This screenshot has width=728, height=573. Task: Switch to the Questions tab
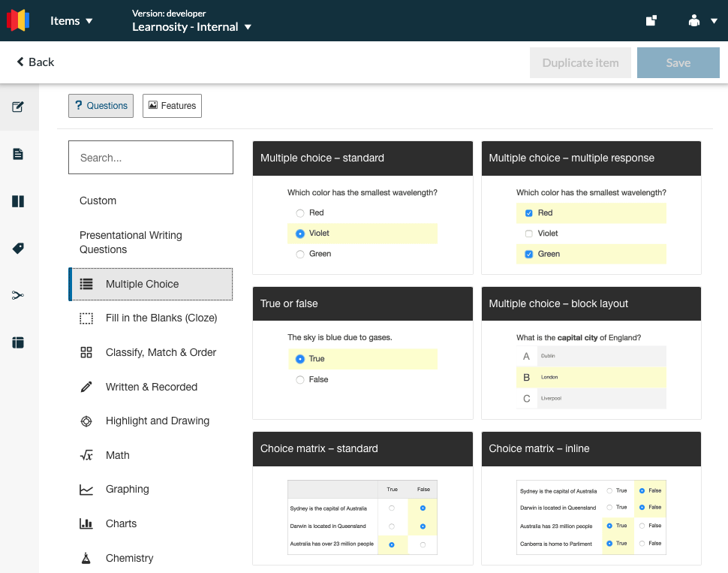(101, 105)
